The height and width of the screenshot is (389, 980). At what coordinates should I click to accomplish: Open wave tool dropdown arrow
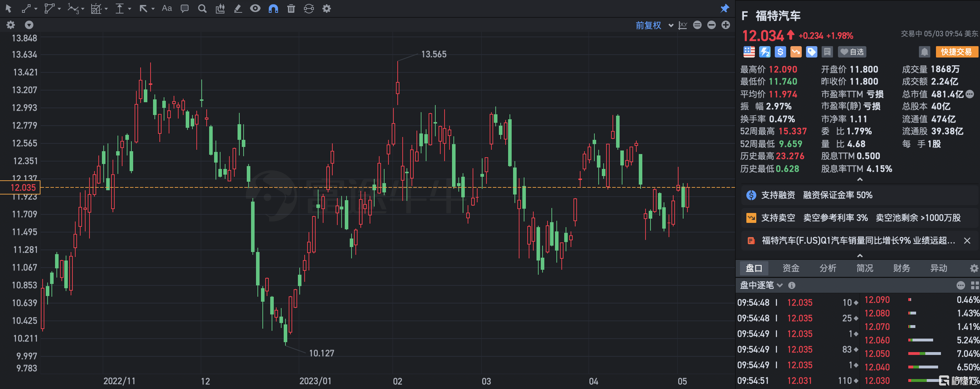[82, 9]
